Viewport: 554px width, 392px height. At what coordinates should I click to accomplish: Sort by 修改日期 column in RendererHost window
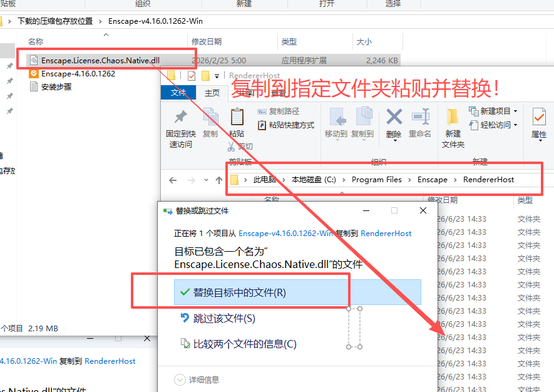[x=443, y=200]
